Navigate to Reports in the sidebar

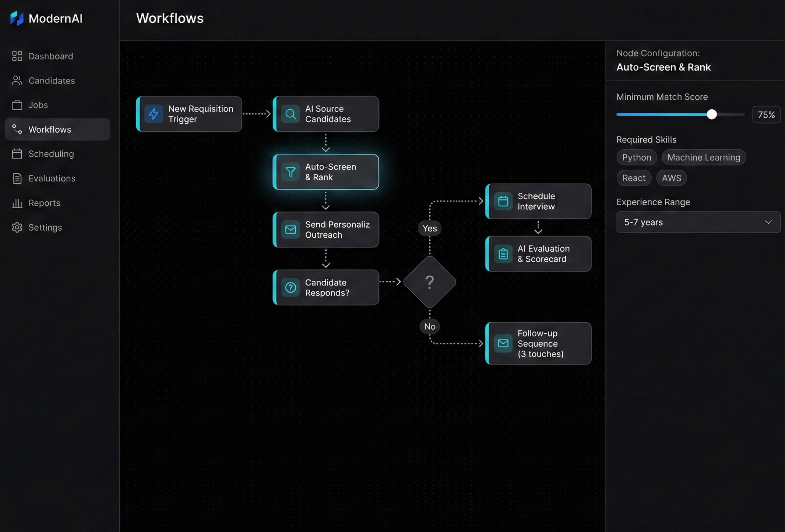[x=44, y=203]
